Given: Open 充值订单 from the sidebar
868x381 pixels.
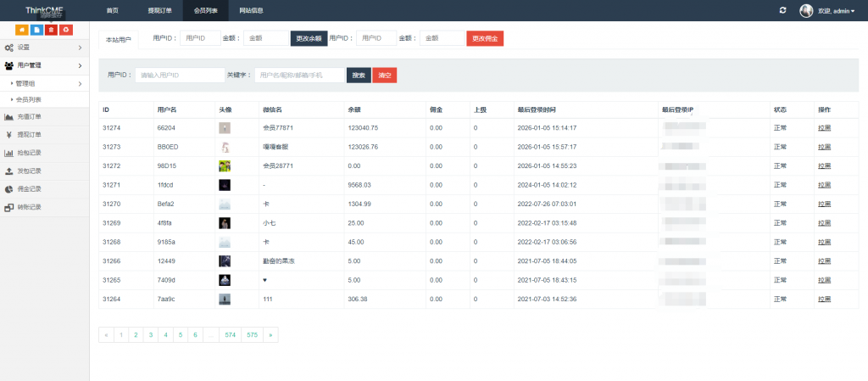Looking at the screenshot, I should pos(29,117).
